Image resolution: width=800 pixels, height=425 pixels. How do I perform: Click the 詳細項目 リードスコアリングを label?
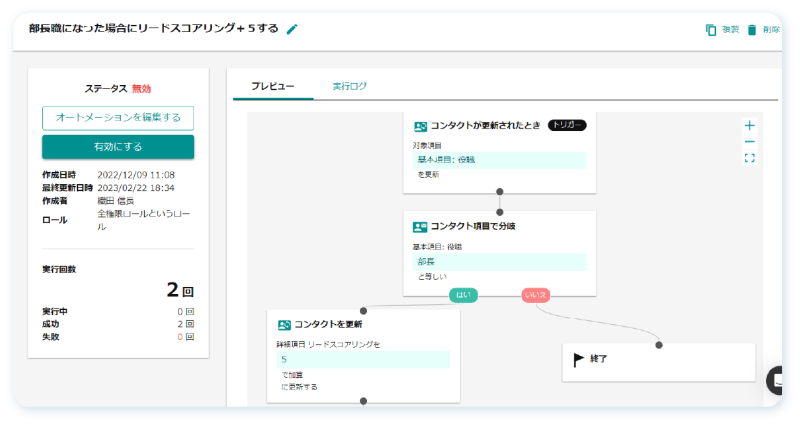point(328,345)
